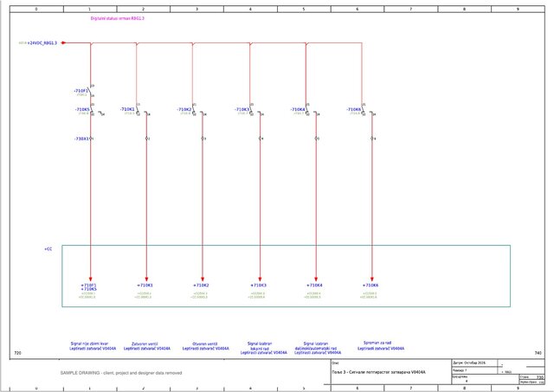Viewport: 554px width, 392px height.
Task: Select terminal 3 on the -710K2 wire
Action: [203, 138]
